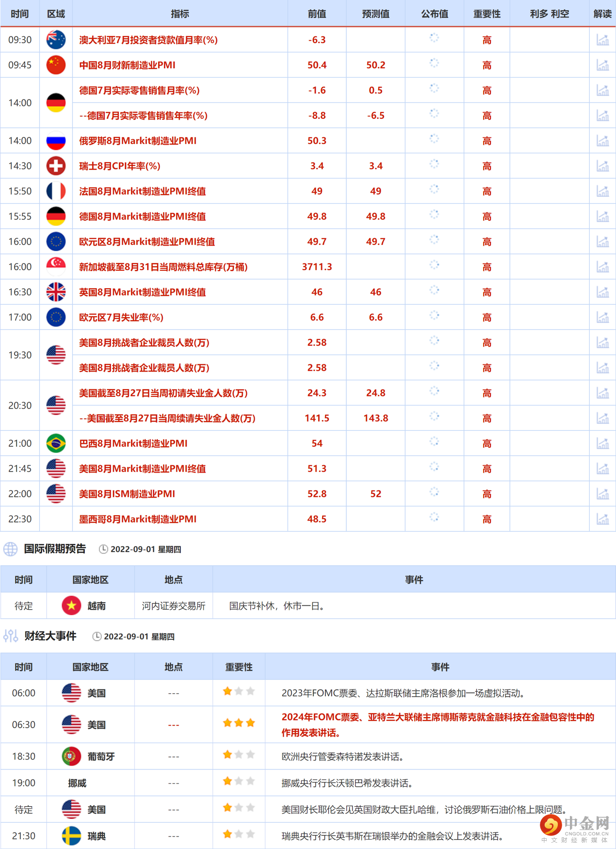Open 新加坡截至8月31日当周燃料总库存 indicator
Image resolution: width=616 pixels, height=849 pixels.
click(x=163, y=267)
